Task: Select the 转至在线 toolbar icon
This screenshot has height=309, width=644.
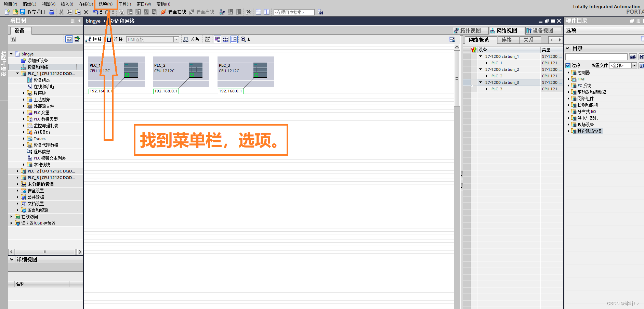Action: (x=163, y=12)
